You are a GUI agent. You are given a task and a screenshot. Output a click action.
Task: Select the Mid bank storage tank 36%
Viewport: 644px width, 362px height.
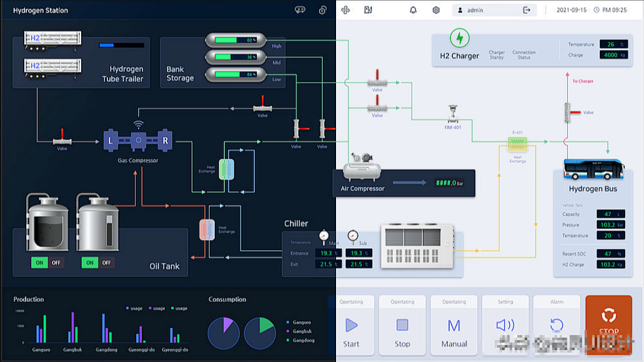click(x=235, y=57)
